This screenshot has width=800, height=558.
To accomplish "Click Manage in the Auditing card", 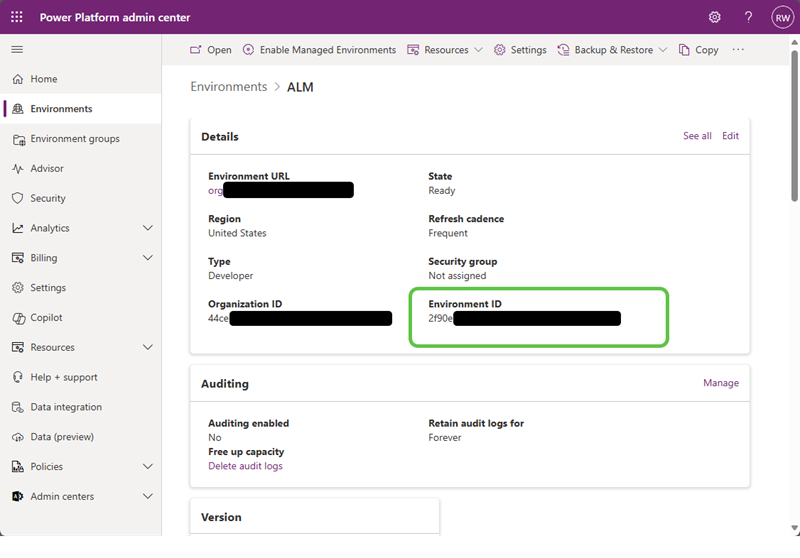I will [x=721, y=383].
